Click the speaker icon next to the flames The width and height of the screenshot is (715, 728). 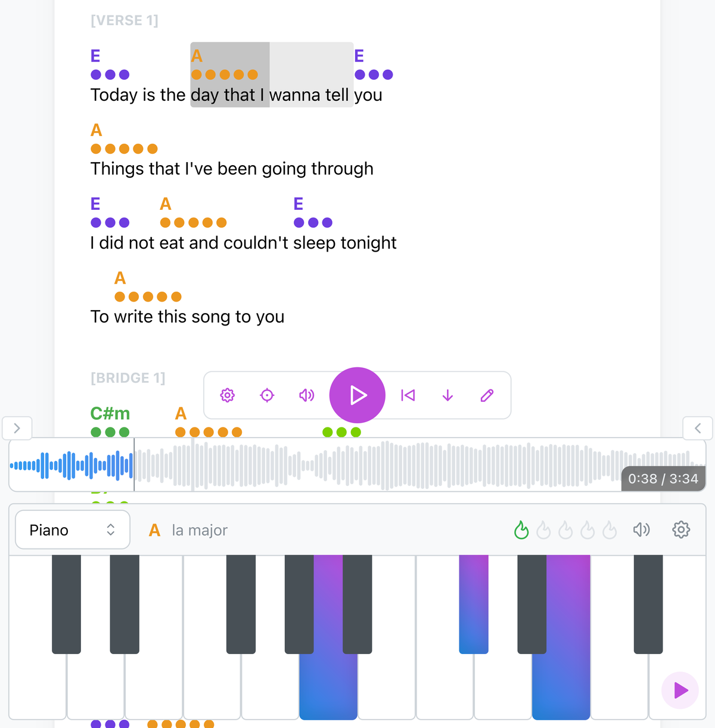coord(641,529)
